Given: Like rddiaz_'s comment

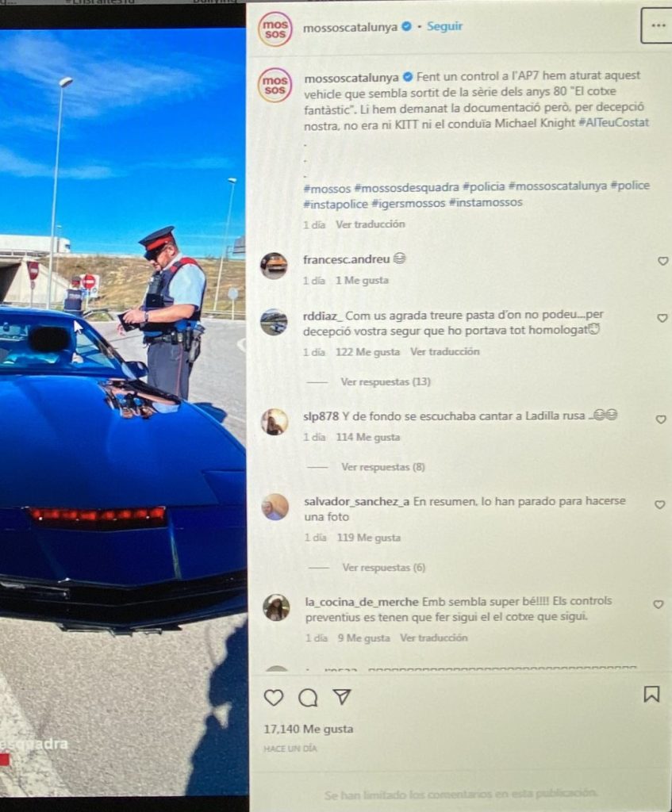Looking at the screenshot, I should [x=662, y=318].
